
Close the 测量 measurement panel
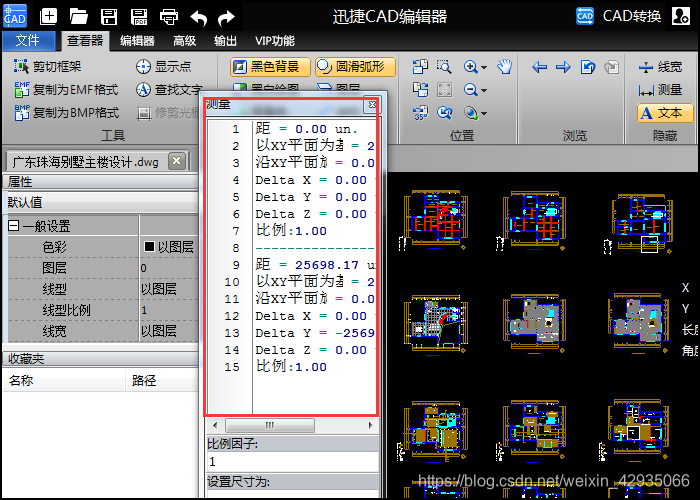pyautogui.click(x=372, y=105)
